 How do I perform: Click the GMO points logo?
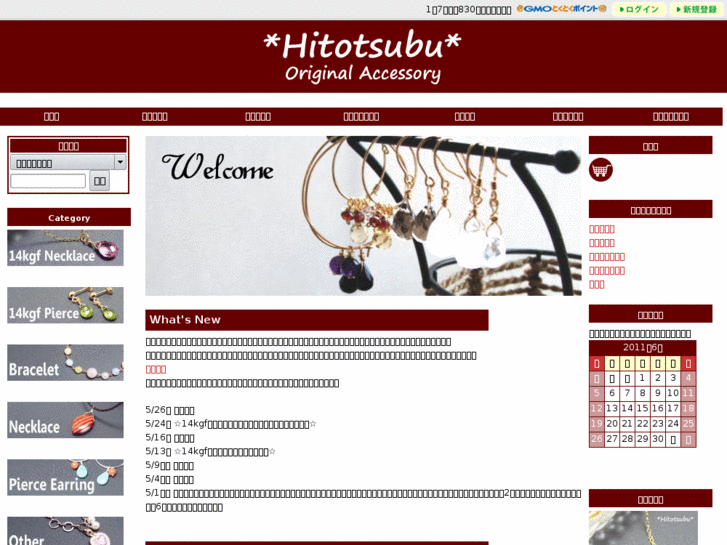561,9
